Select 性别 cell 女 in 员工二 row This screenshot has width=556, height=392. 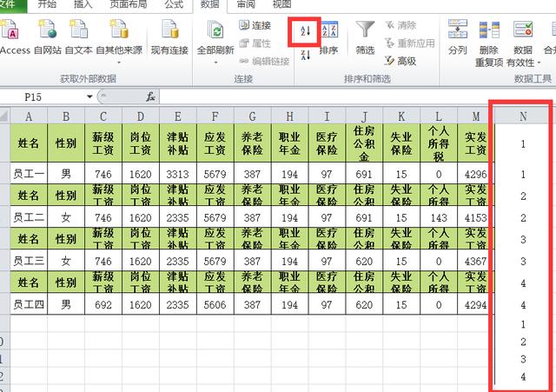tap(66, 217)
